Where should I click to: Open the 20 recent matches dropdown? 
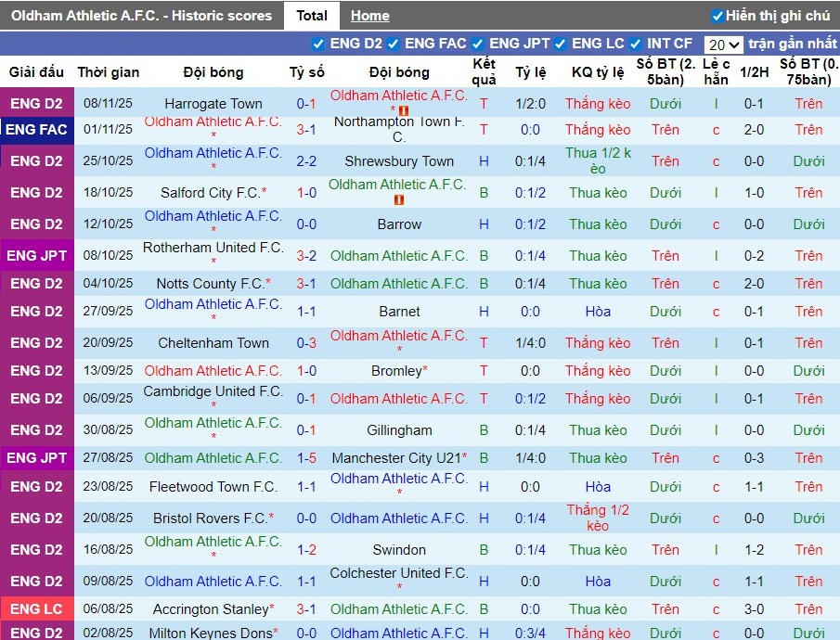pos(723,45)
